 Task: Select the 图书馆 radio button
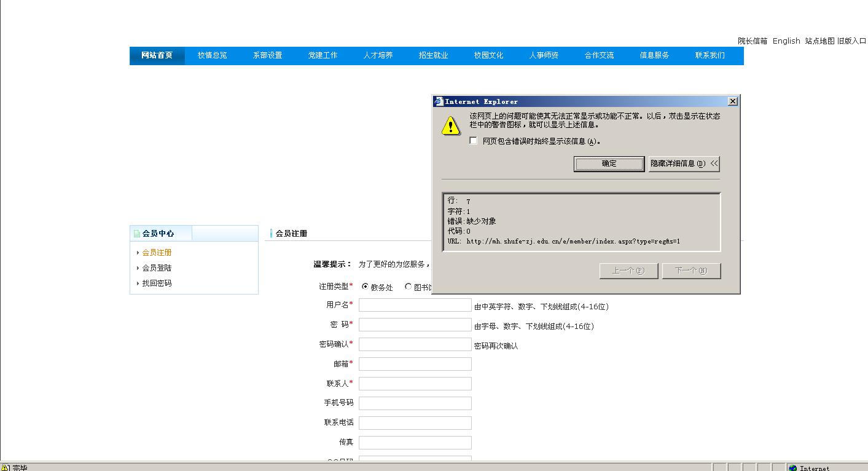[x=408, y=287]
